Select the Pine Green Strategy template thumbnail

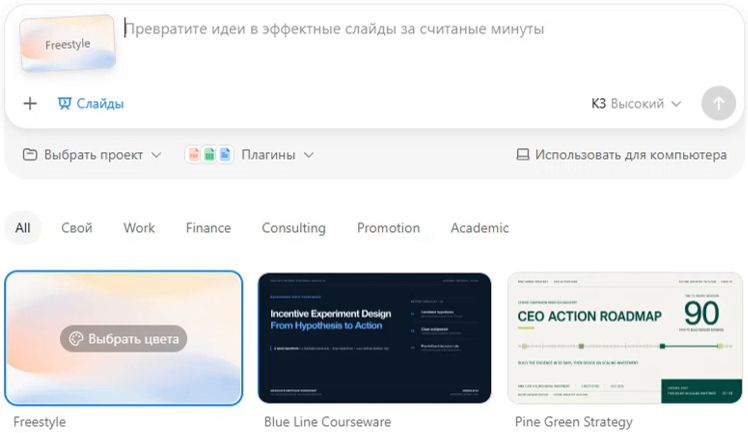pyautogui.click(x=625, y=338)
